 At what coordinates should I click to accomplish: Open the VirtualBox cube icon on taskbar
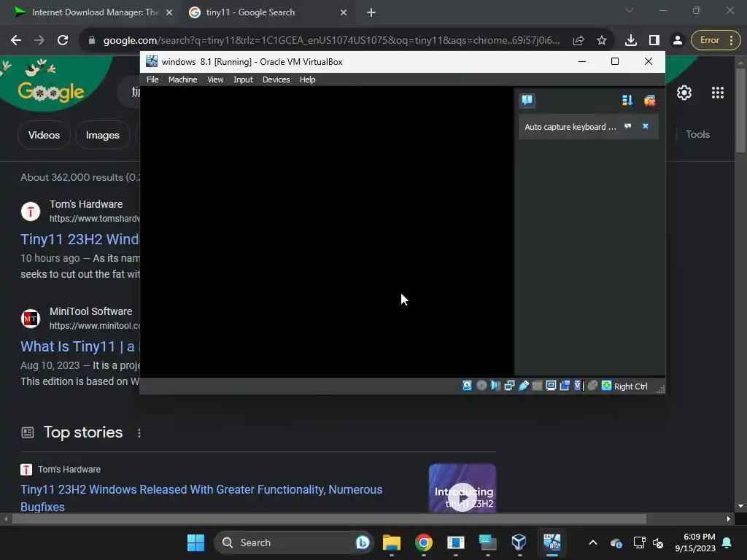(x=519, y=542)
